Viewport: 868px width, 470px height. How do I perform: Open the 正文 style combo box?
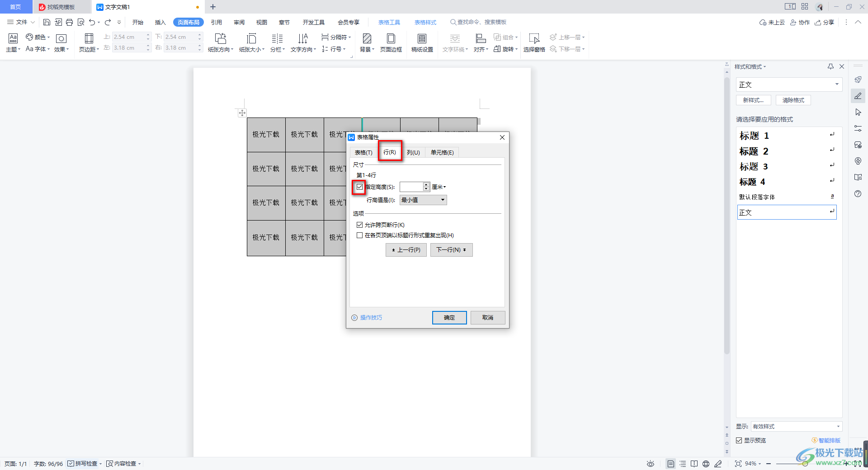coord(789,85)
